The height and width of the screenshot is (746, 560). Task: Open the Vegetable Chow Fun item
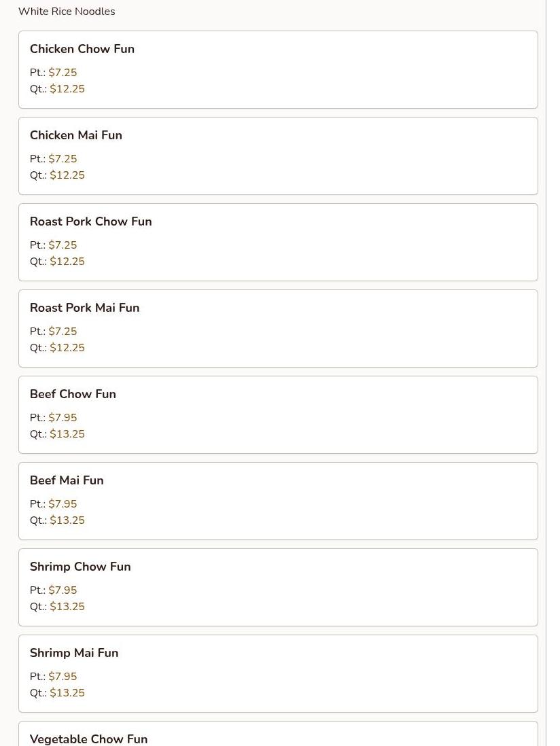point(88,739)
